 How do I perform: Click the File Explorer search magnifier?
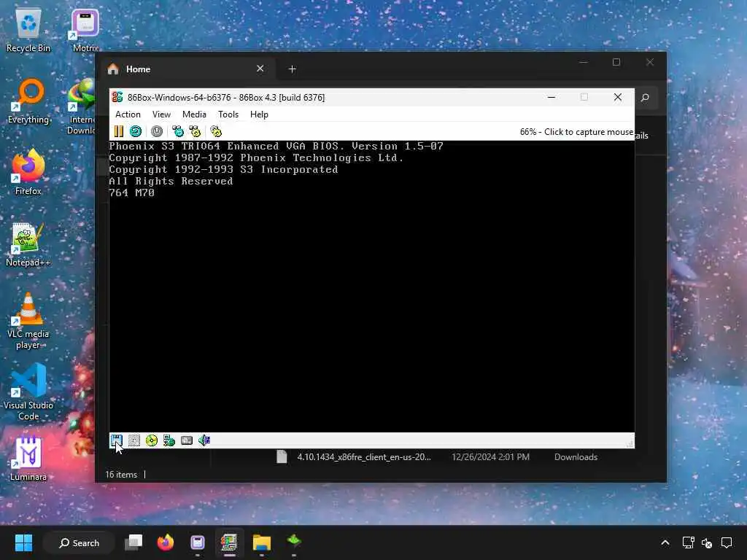[x=645, y=98]
